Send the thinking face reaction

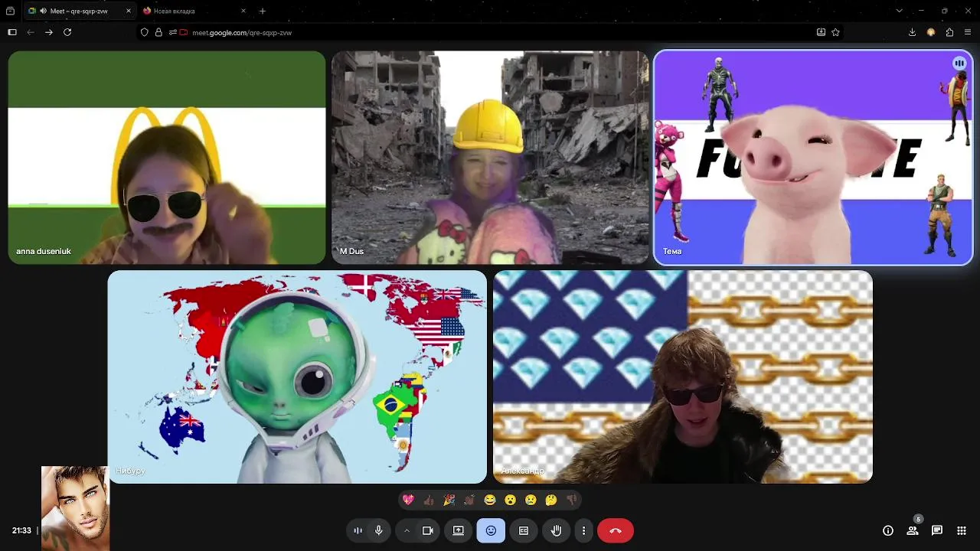tap(551, 500)
